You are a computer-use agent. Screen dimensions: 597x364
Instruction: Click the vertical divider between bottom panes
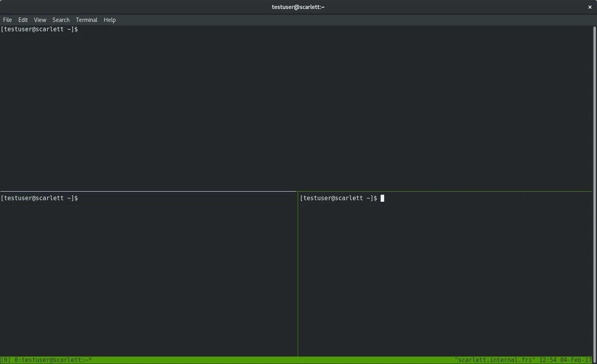[x=298, y=274]
